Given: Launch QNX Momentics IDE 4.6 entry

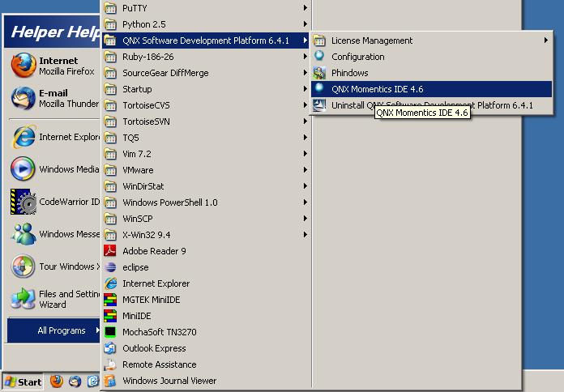Looking at the screenshot, I should tap(431, 89).
